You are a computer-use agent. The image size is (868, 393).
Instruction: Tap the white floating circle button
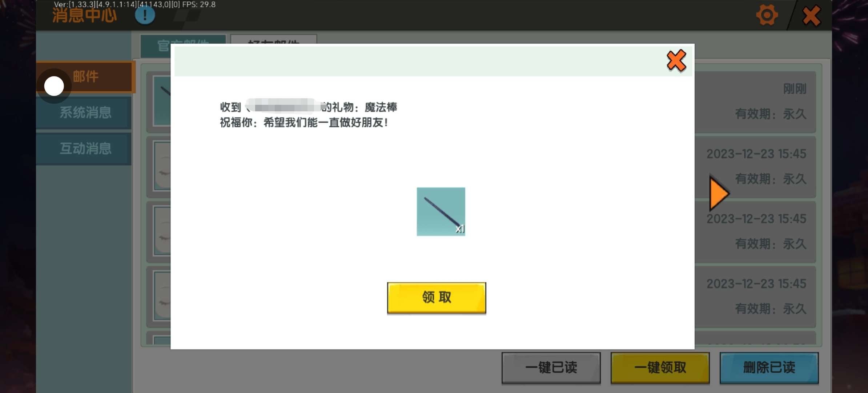click(54, 86)
